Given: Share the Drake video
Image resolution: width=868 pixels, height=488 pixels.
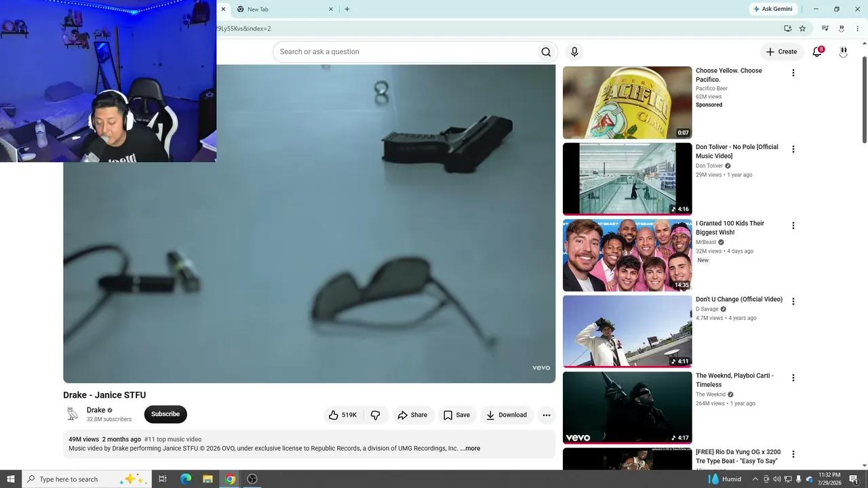Looking at the screenshot, I should (412, 415).
